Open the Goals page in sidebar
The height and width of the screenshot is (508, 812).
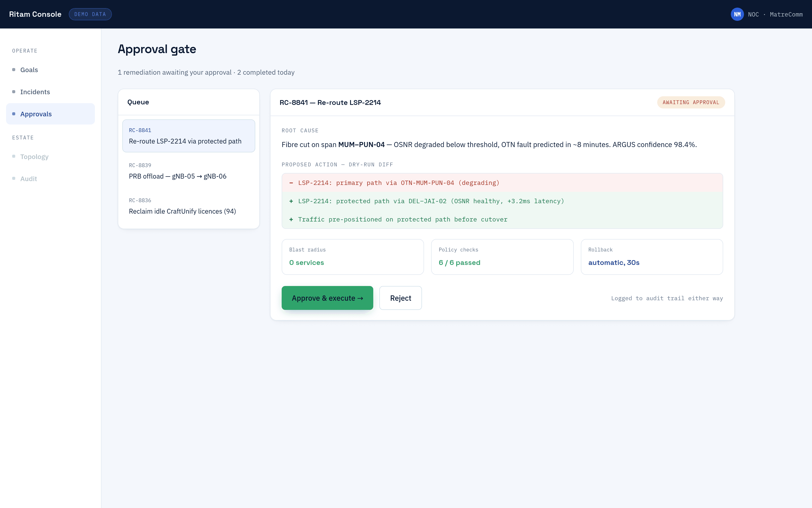pyautogui.click(x=50, y=70)
